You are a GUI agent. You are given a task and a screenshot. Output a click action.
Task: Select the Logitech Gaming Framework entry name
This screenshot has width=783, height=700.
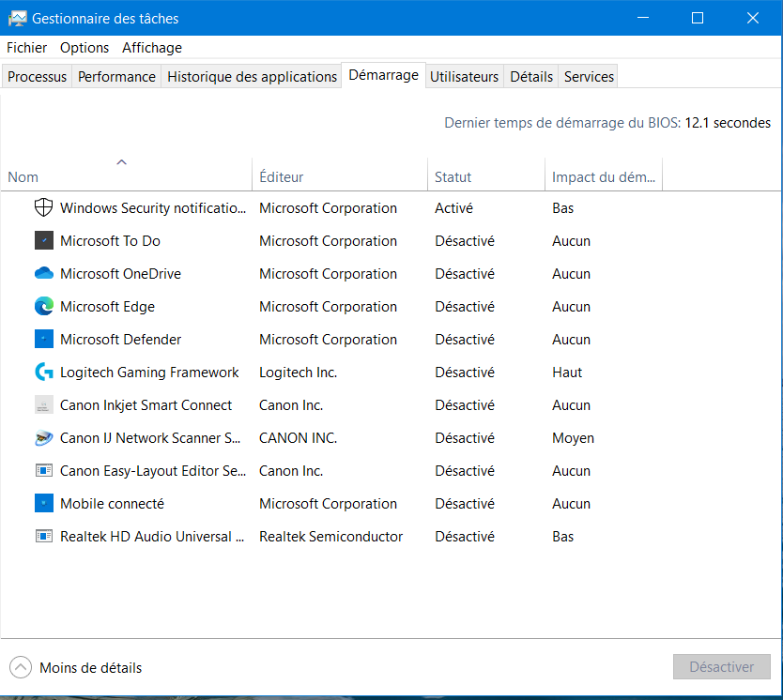(149, 373)
